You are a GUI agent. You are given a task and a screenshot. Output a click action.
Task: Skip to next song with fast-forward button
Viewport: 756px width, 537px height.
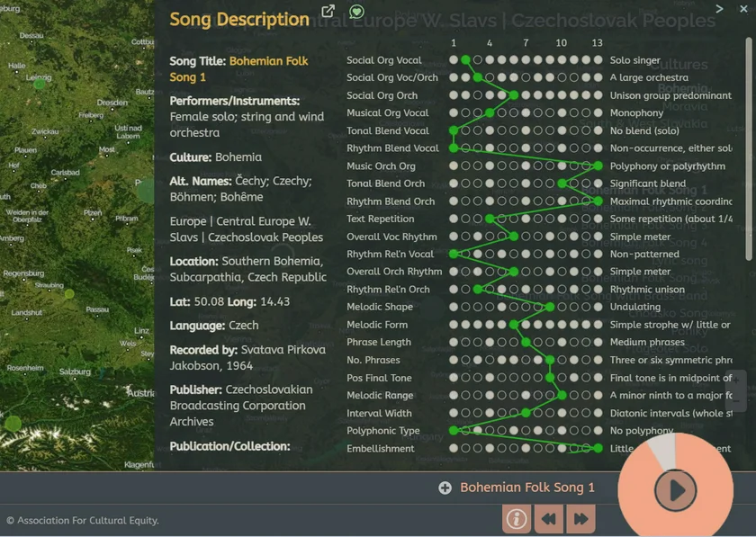coord(580,519)
